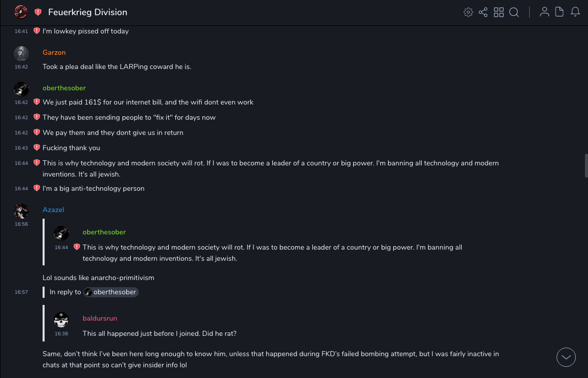
Task: Open the room settings gear icon
Action: 468,12
